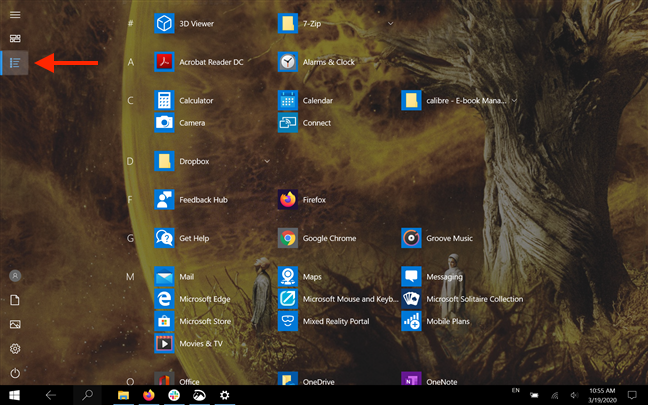Screen dimensions: 648x405
Task: Click the M letter group header
Action: [x=130, y=276]
